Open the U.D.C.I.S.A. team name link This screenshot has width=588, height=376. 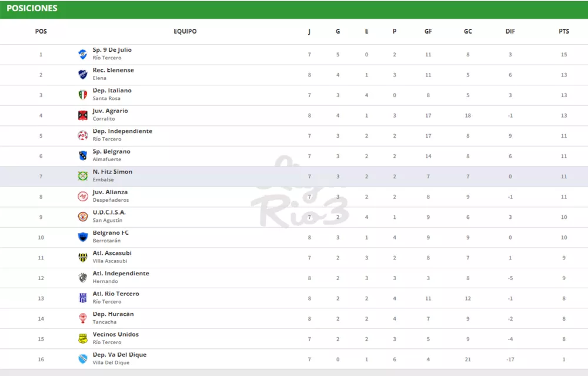(109, 212)
